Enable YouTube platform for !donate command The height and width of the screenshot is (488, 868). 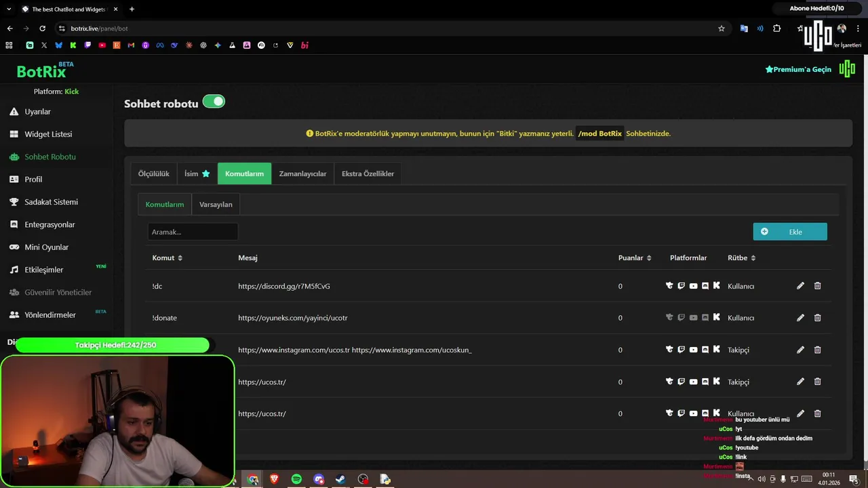(x=693, y=317)
